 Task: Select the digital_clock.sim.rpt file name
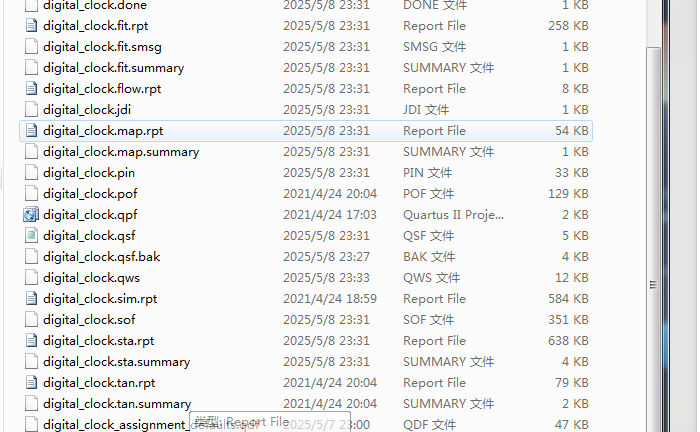(100, 299)
